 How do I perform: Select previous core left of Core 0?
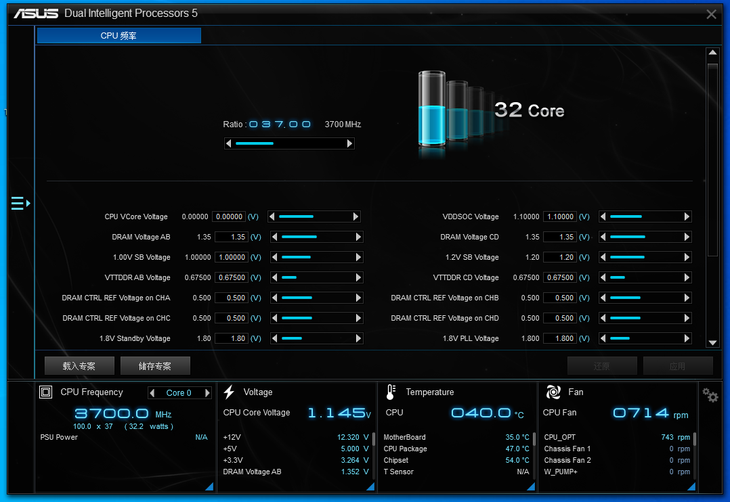point(152,393)
